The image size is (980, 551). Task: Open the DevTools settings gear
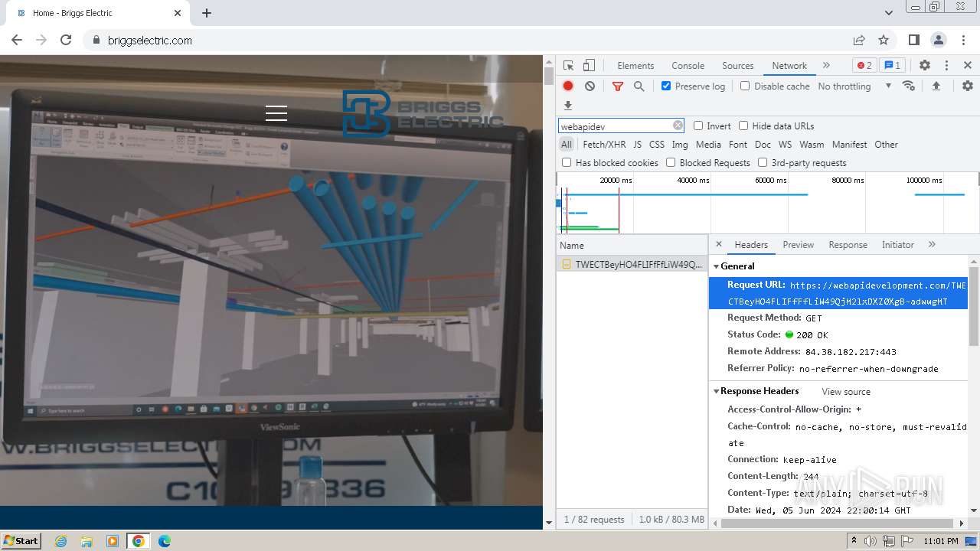(x=925, y=66)
